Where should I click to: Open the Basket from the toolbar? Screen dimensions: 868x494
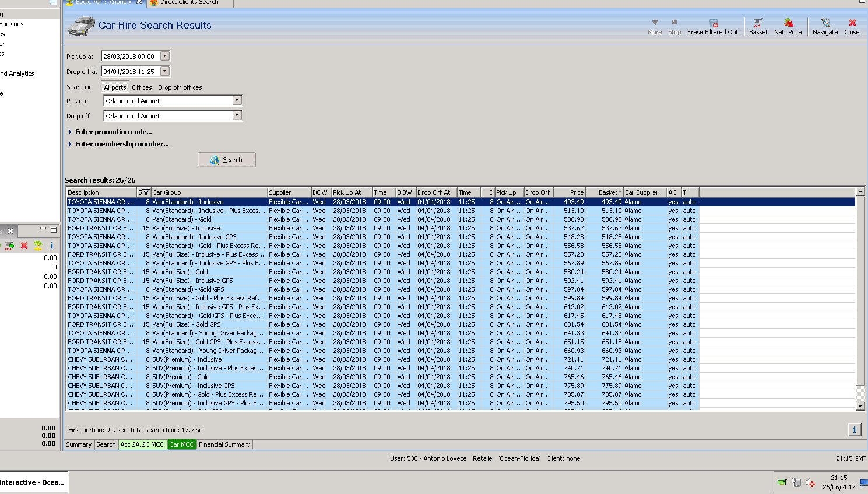pyautogui.click(x=758, y=26)
